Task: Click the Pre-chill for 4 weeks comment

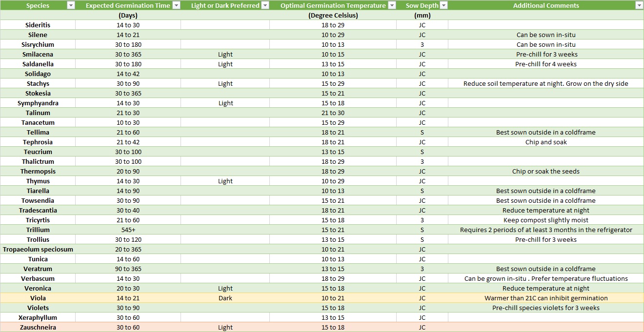Action: (x=546, y=64)
